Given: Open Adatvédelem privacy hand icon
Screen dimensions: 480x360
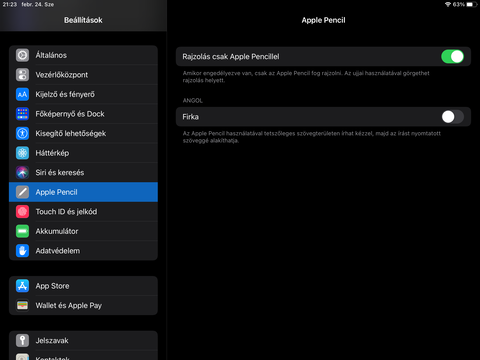Looking at the screenshot, I should [x=22, y=251].
